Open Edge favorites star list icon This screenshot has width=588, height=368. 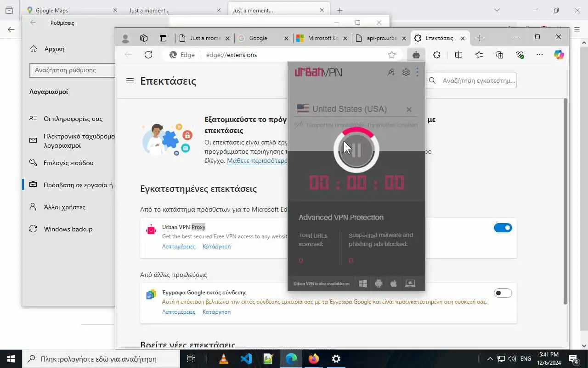[479, 55]
